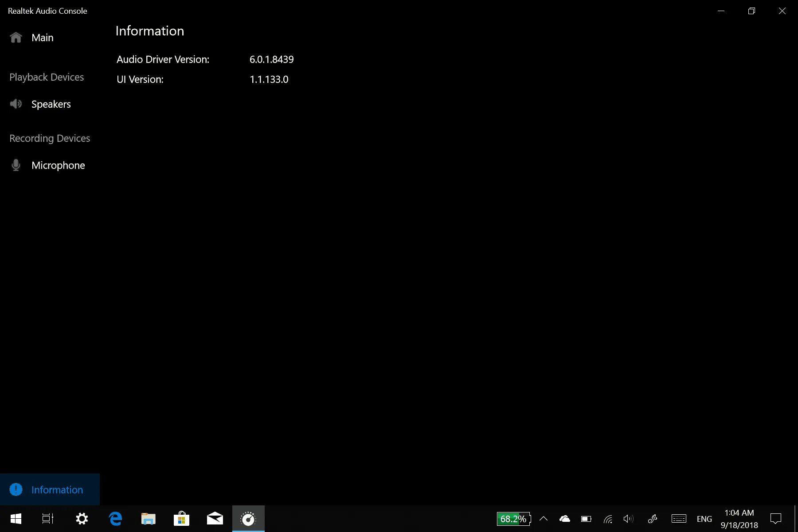Click ENG language indicator
This screenshot has height=532, width=798.
tap(704, 519)
